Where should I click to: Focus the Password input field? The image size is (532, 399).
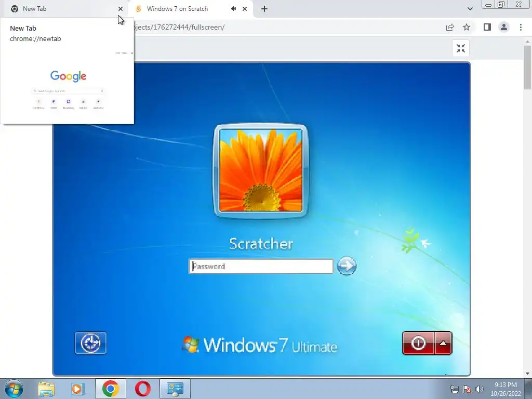(261, 267)
